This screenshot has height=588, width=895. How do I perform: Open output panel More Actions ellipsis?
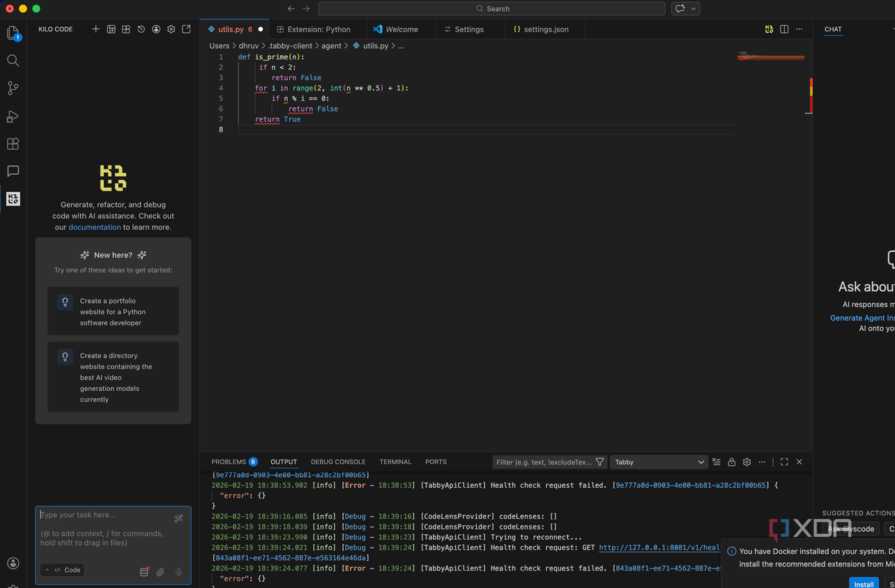coord(762,462)
